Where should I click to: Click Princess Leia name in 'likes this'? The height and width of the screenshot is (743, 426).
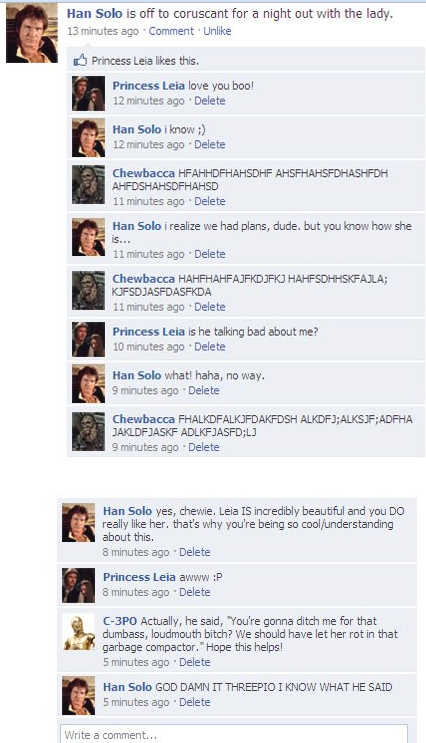click(x=118, y=61)
